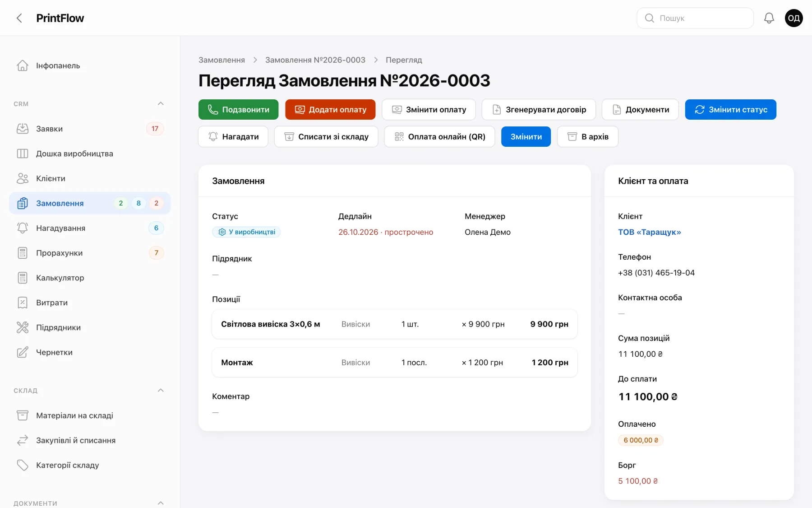Image resolution: width=812 pixels, height=508 pixels.
Task: Move the order В архів
Action: pos(588,136)
